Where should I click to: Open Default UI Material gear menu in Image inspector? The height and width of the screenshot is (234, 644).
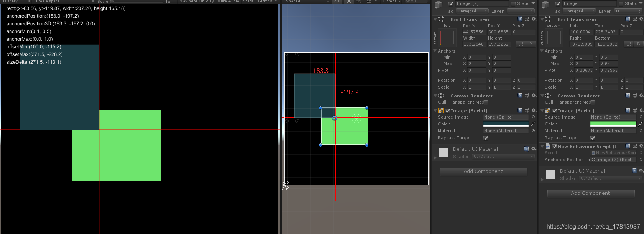[x=641, y=170]
